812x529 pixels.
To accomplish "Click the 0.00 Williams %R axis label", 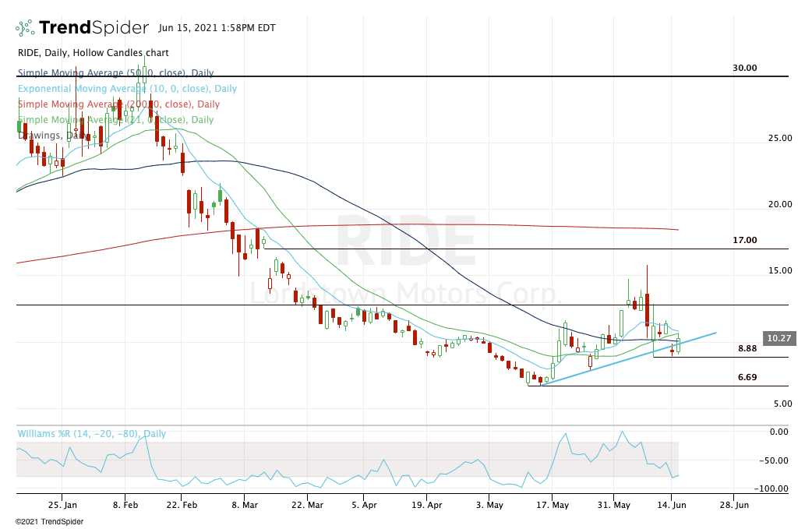I will (779, 432).
